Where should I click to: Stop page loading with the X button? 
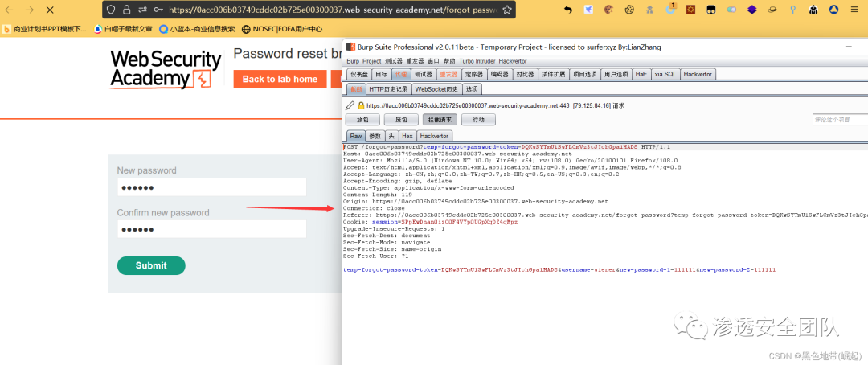point(50,10)
